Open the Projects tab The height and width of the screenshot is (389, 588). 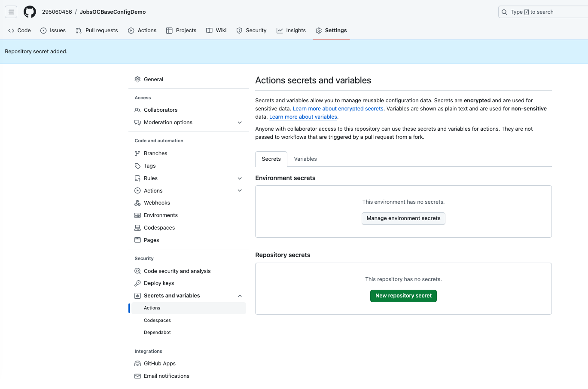click(x=181, y=31)
